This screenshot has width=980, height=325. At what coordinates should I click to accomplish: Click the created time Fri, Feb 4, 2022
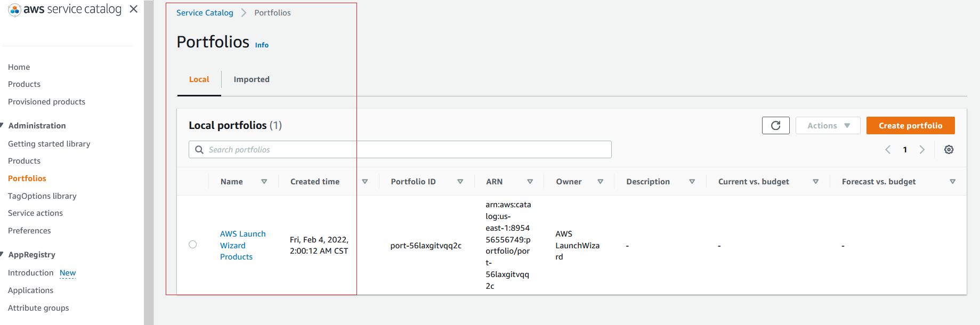click(x=319, y=246)
